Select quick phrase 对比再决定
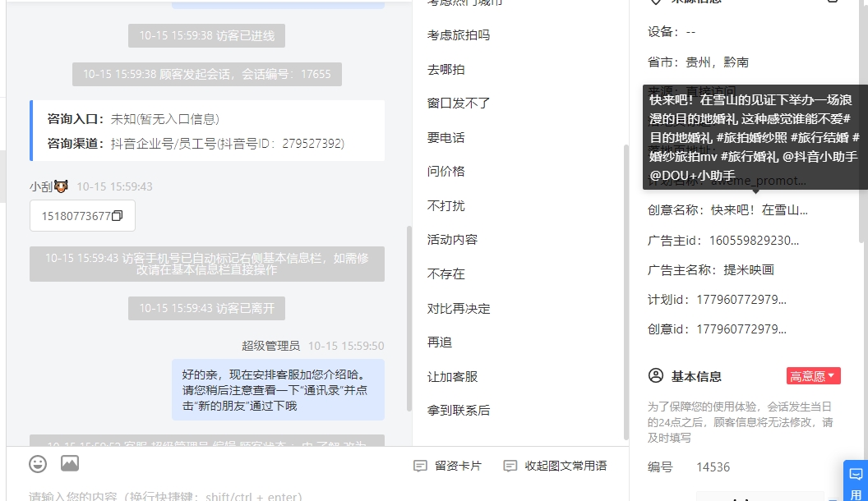This screenshot has height=501, width=868. point(459,309)
